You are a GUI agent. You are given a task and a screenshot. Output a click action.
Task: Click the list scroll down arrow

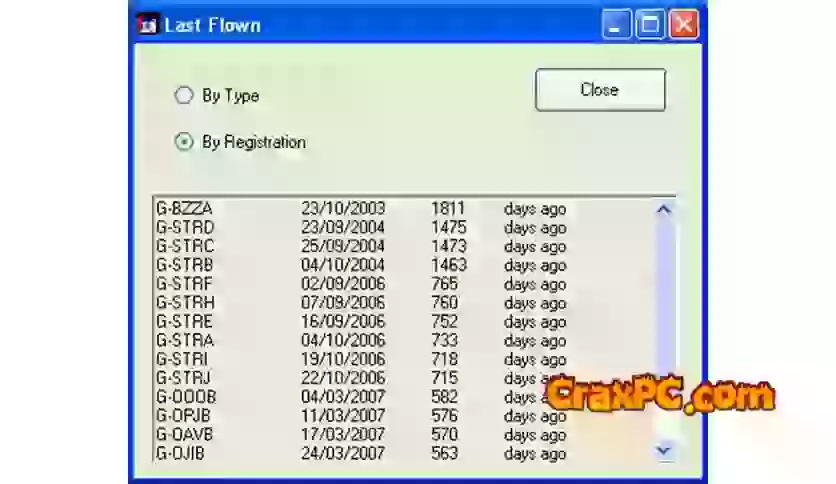[x=664, y=451]
